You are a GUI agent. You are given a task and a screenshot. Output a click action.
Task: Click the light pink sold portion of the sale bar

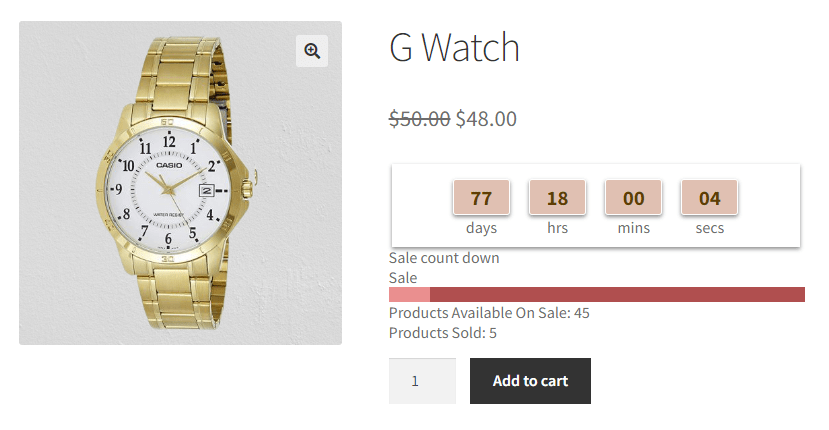[x=409, y=294]
